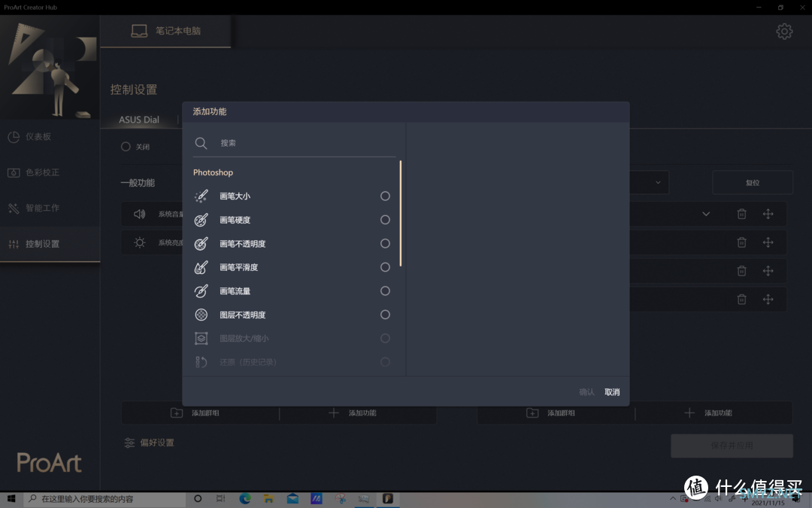The width and height of the screenshot is (812, 508).
Task: Click the 画笔流量 brush flow icon
Action: click(201, 291)
